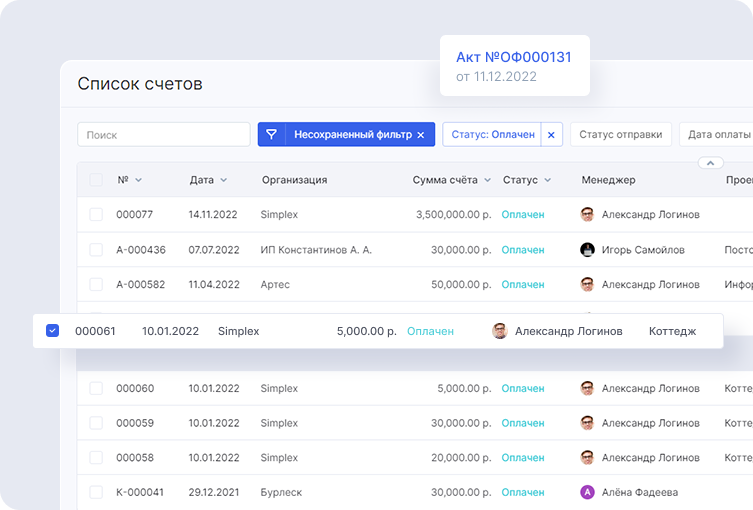Open the Акт №ОФ000131 link
This screenshot has height=510, width=753.
coord(513,57)
